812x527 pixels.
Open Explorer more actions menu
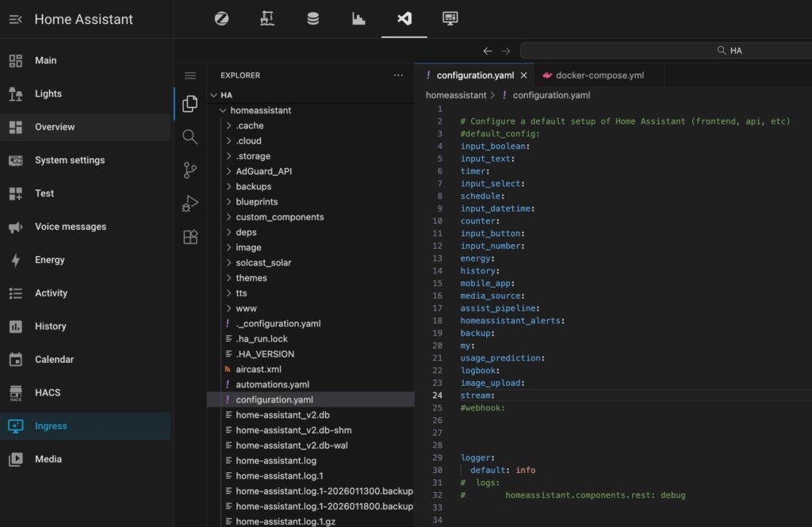pyautogui.click(x=398, y=75)
